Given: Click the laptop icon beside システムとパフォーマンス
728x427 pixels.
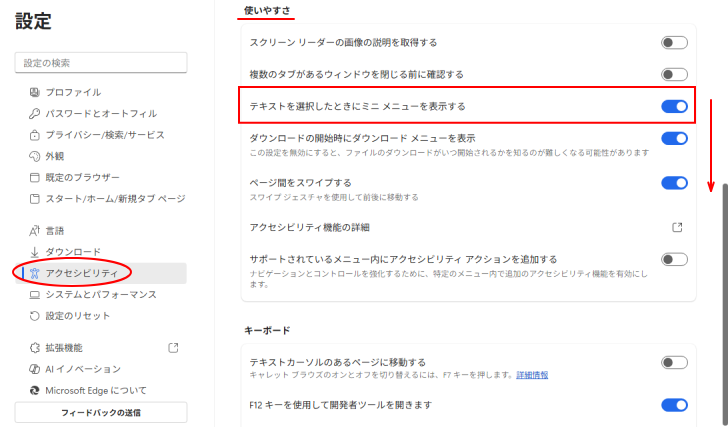Looking at the screenshot, I should tap(34, 295).
